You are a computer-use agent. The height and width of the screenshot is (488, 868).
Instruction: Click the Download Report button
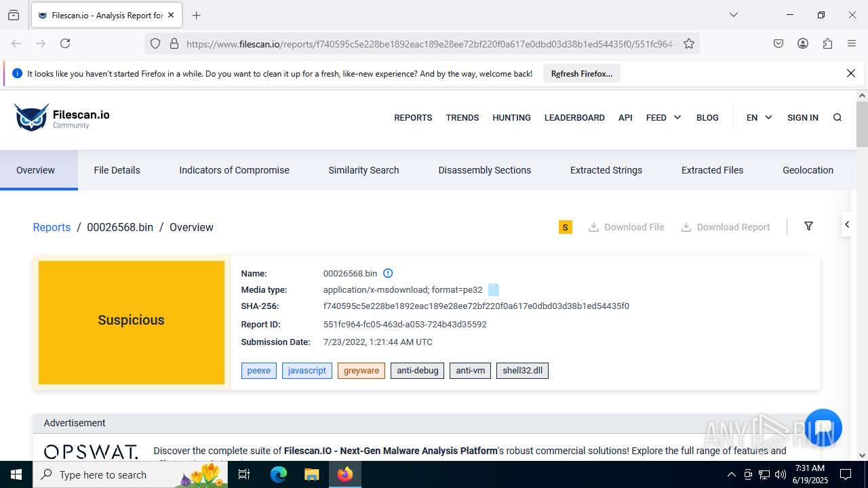pos(725,227)
